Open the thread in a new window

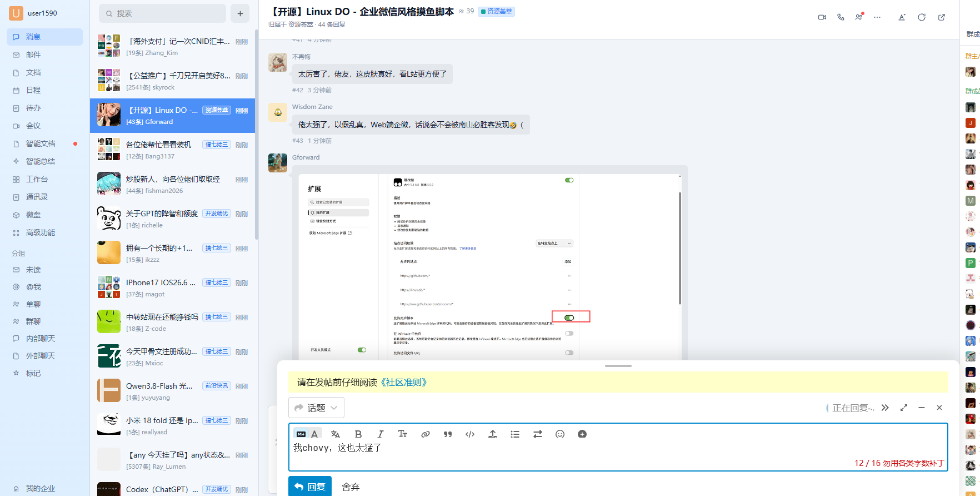coord(942,17)
